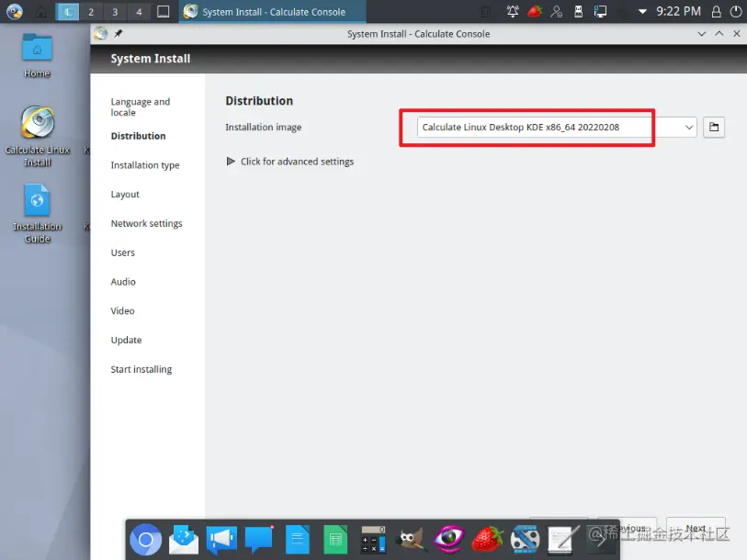Go to the Users step

click(122, 252)
